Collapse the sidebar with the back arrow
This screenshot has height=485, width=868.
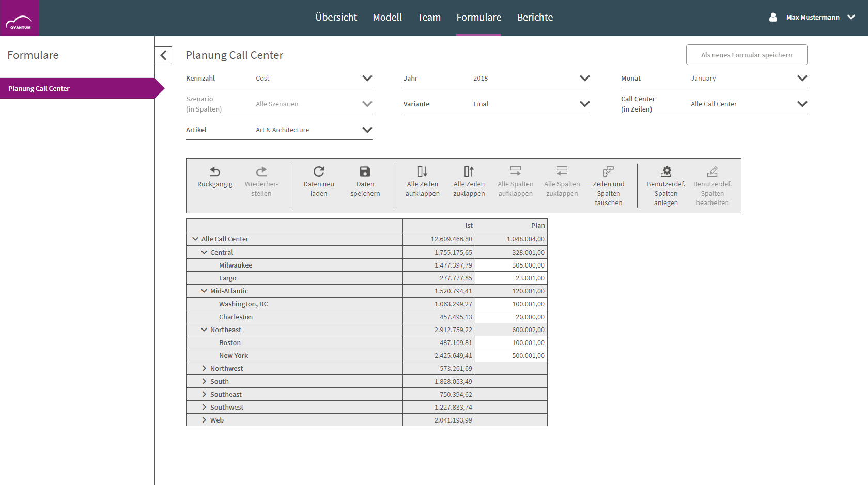[163, 55]
